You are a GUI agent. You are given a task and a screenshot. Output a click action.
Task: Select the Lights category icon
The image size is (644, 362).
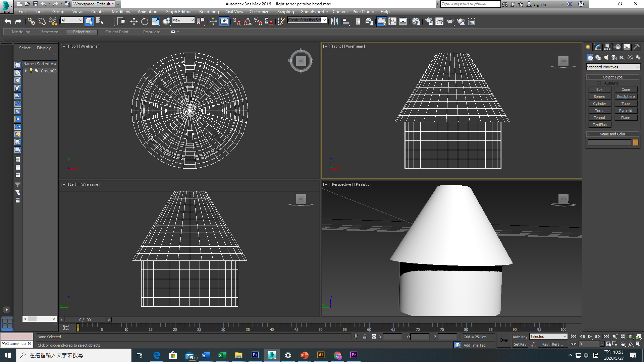coord(606,58)
